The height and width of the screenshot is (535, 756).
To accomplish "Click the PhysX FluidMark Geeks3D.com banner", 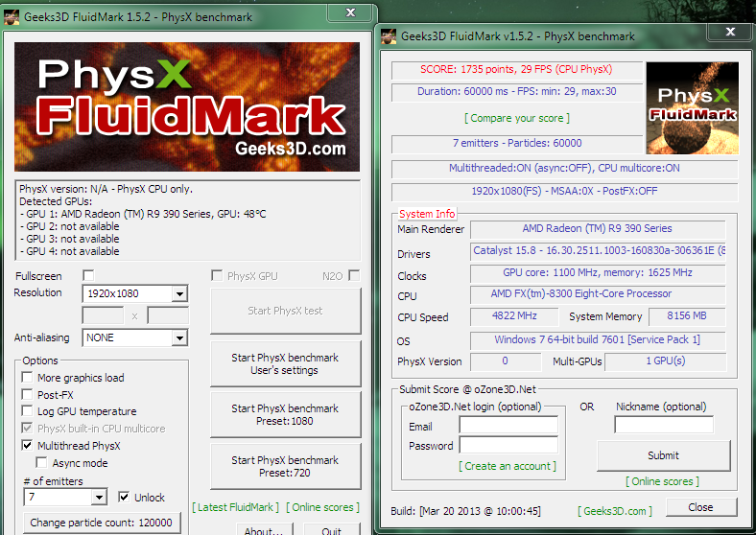I will click(187, 107).
